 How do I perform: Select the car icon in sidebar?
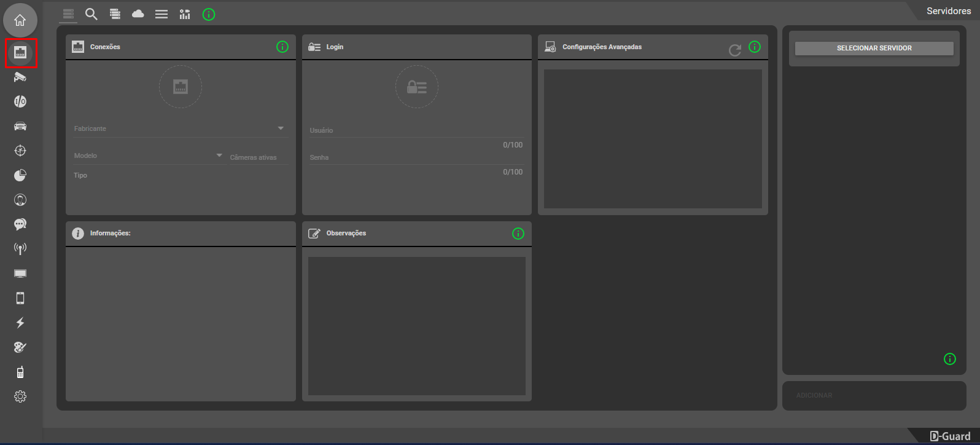point(20,126)
